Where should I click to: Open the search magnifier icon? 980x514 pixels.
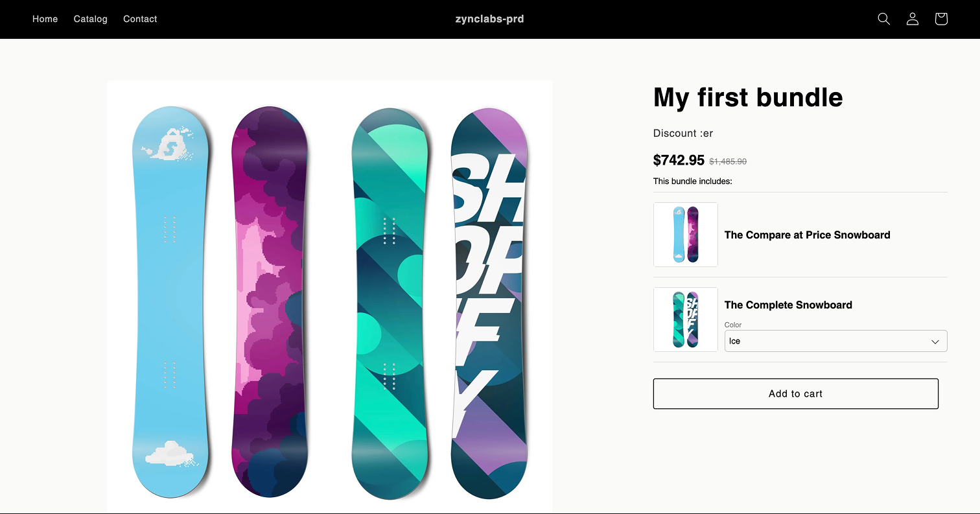[883, 19]
